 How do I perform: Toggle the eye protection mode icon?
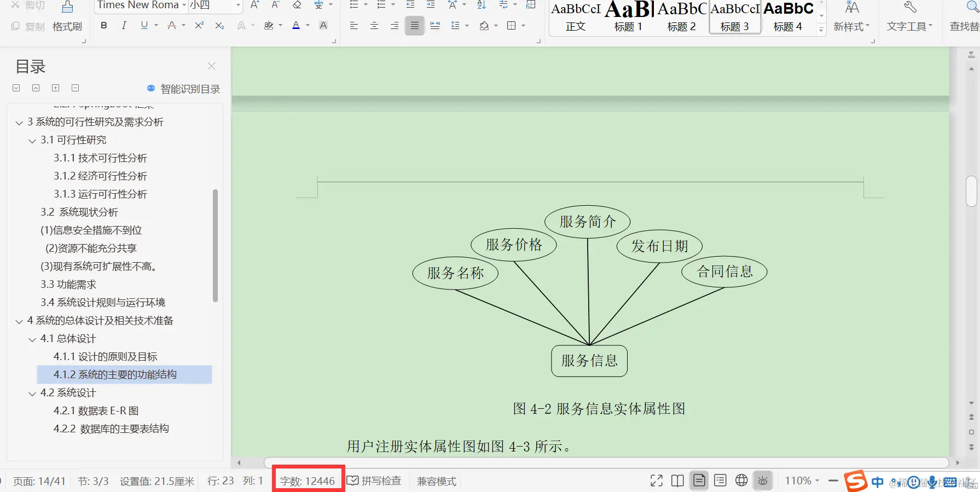[763, 481]
